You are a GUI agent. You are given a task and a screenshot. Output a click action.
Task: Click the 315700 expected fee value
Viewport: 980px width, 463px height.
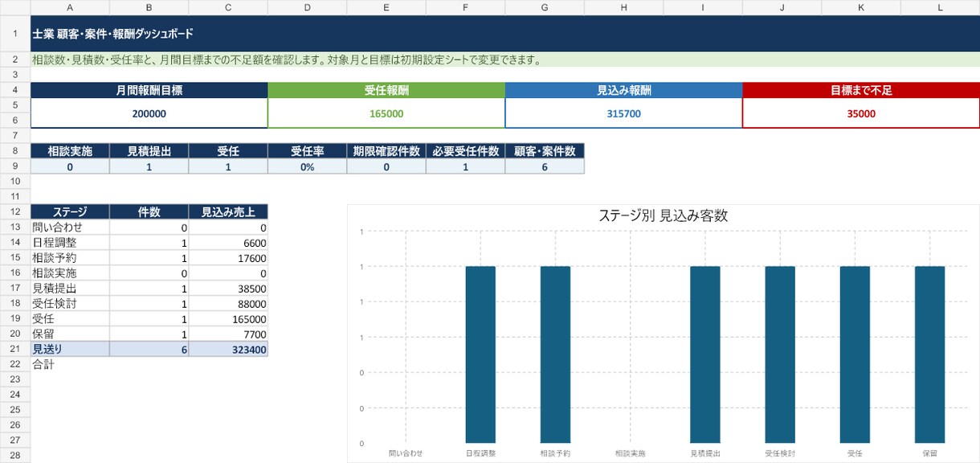[624, 113]
